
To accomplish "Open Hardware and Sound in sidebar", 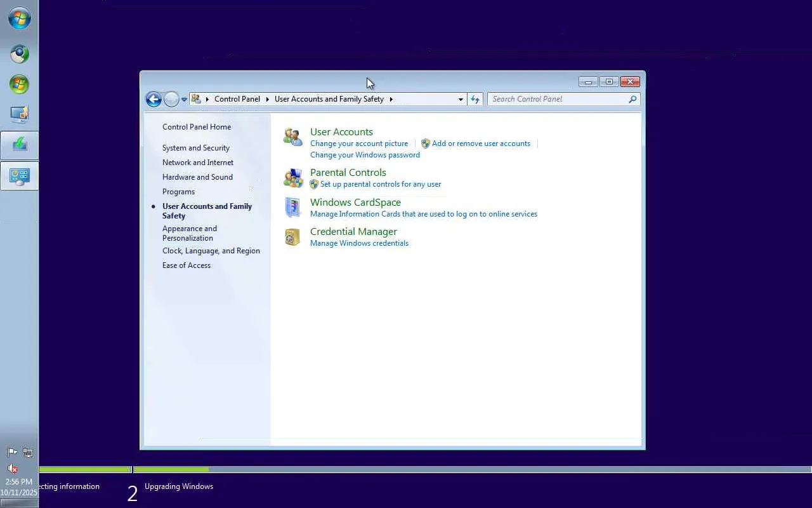I will pyautogui.click(x=197, y=177).
